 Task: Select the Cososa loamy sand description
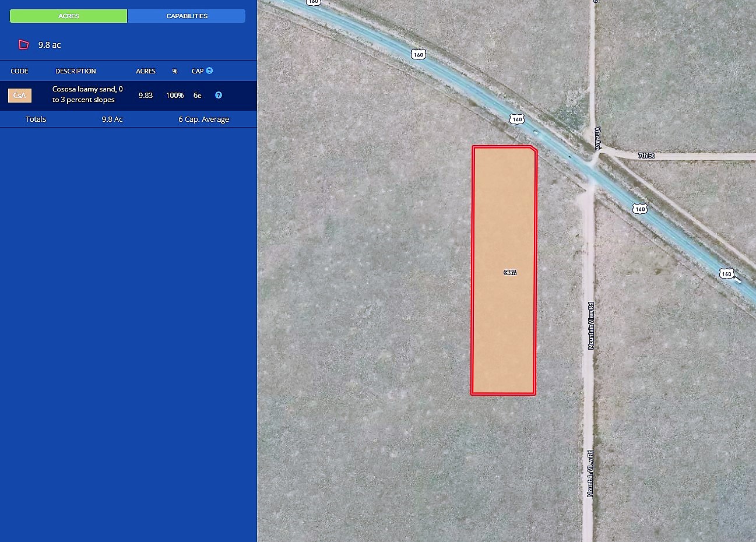(87, 94)
